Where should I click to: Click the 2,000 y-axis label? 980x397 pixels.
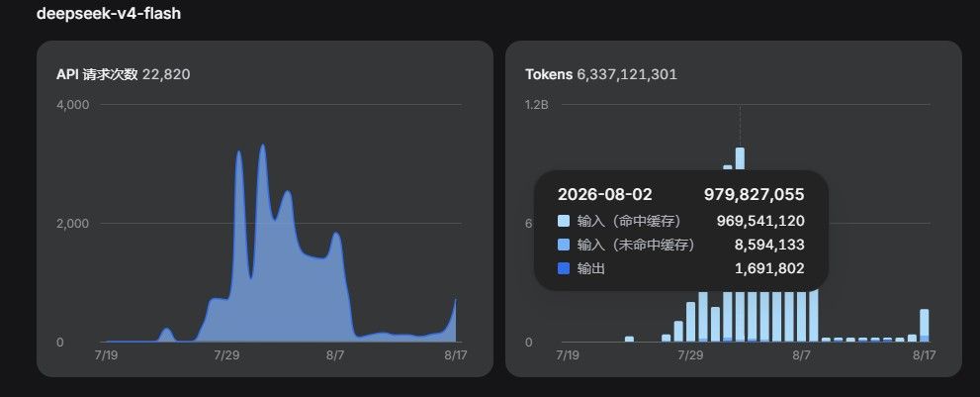(72, 224)
